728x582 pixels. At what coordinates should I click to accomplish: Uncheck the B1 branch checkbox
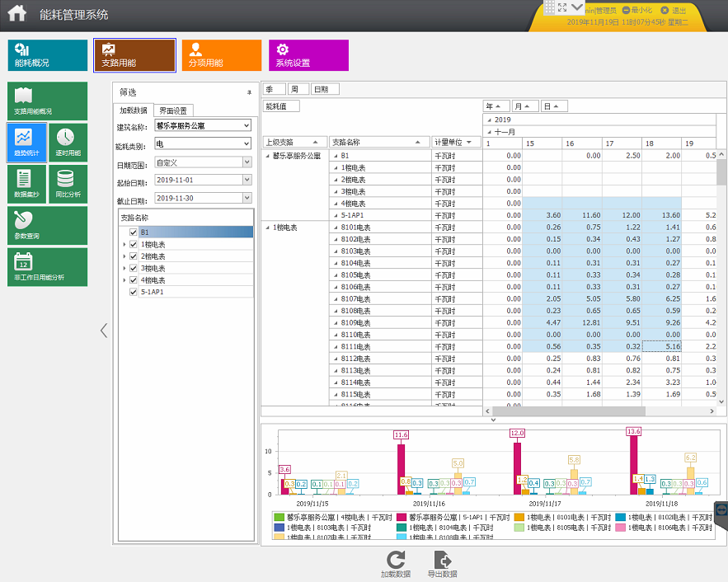tap(134, 232)
